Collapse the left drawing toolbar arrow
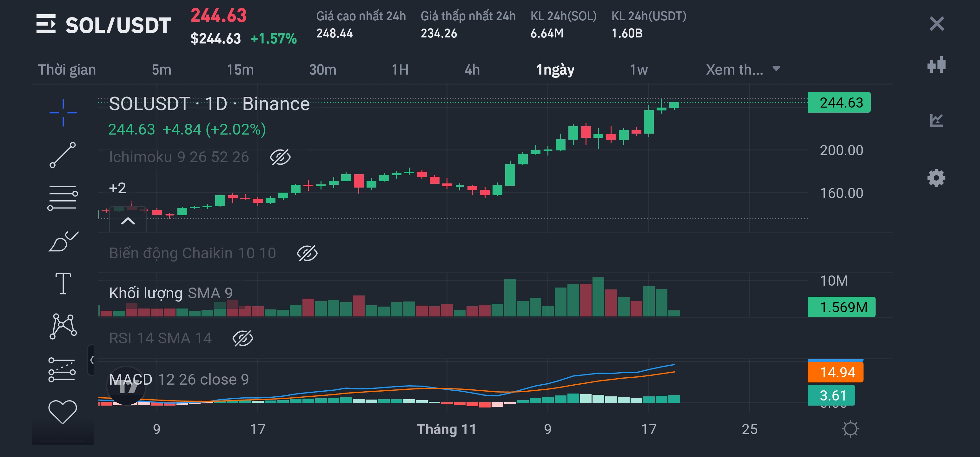The image size is (980, 457). pyautogui.click(x=91, y=360)
